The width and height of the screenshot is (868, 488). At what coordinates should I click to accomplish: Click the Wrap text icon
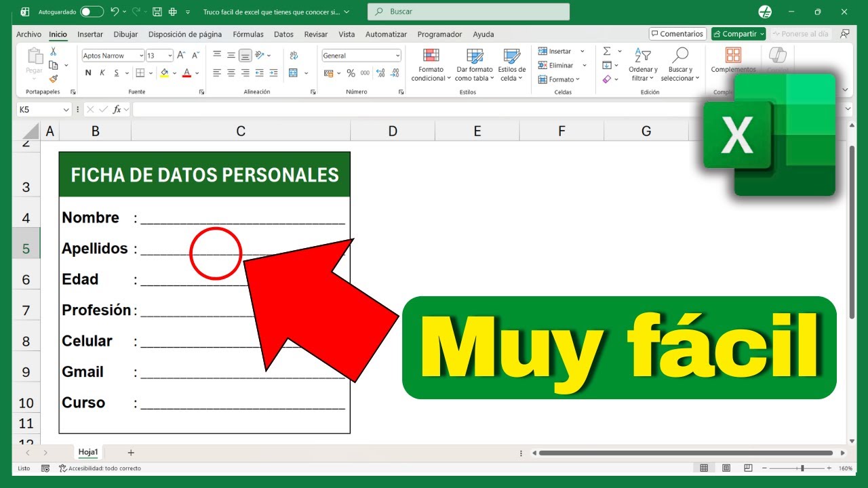coord(294,56)
